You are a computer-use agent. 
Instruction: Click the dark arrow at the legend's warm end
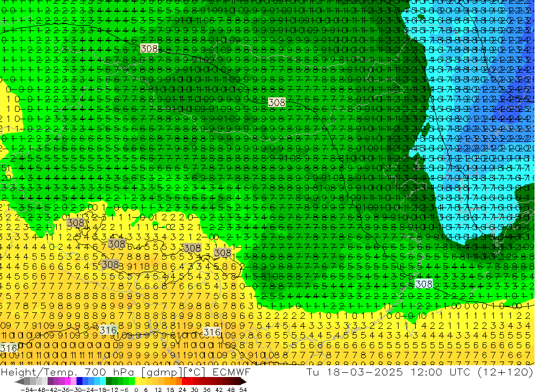243,381
